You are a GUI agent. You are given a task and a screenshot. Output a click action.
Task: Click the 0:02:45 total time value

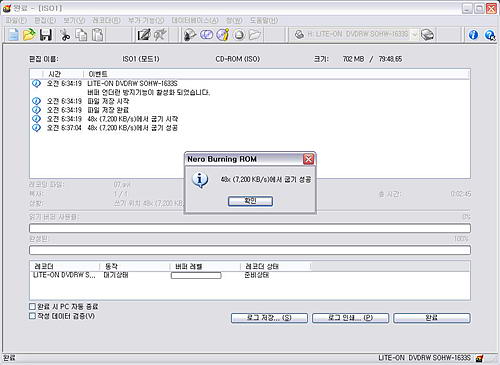(461, 194)
